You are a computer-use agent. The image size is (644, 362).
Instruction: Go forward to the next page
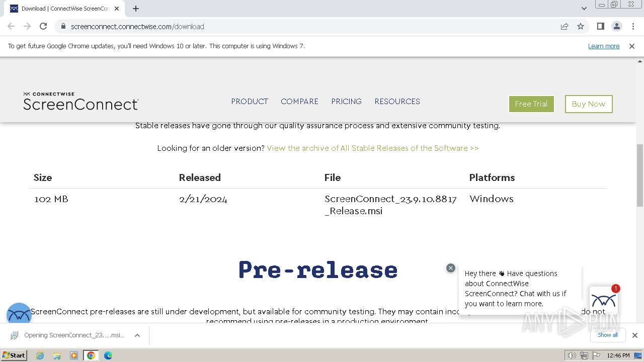tap(27, 26)
